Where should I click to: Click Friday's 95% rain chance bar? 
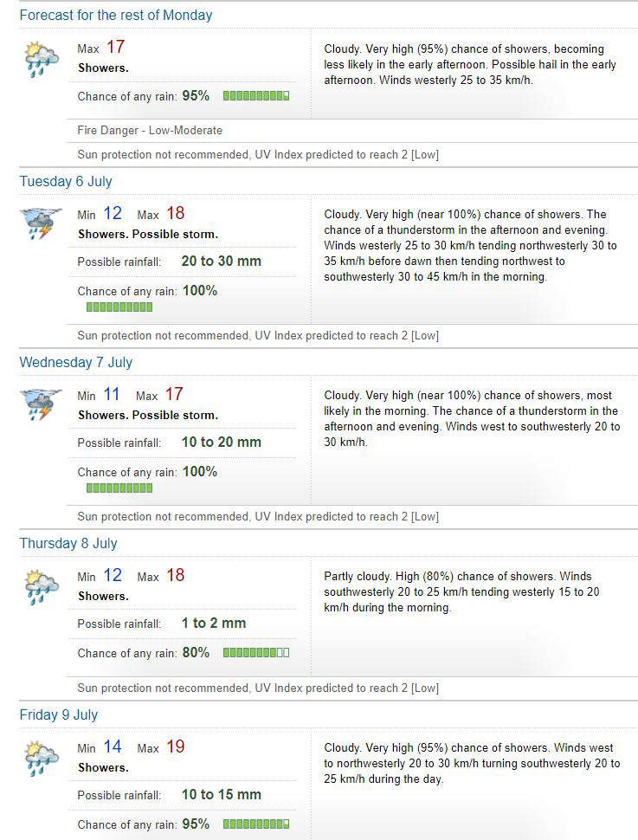(256, 824)
